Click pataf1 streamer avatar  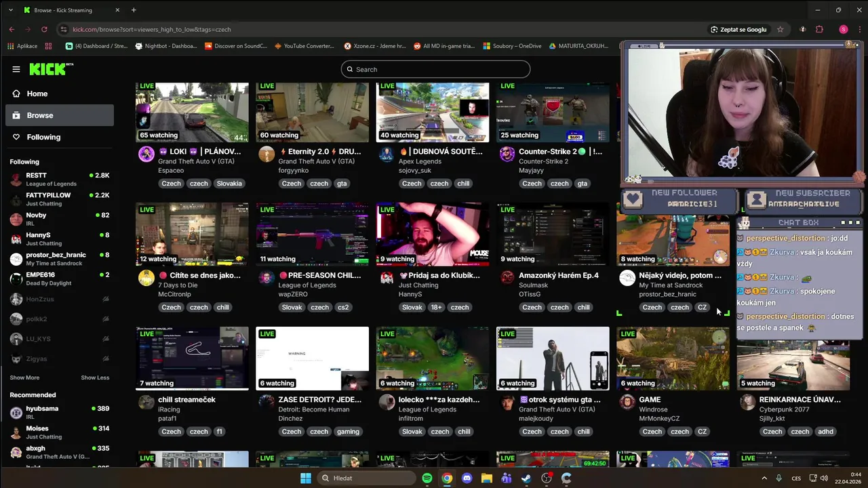146,402
